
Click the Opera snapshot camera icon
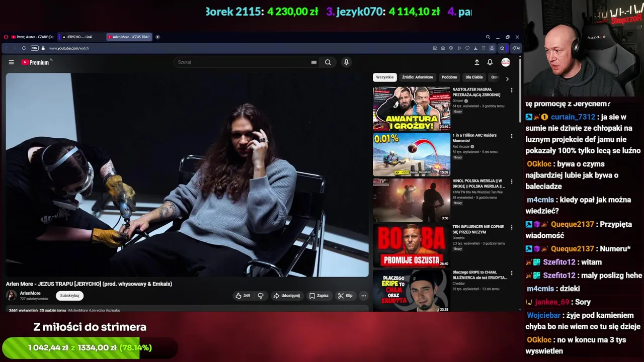point(443,48)
